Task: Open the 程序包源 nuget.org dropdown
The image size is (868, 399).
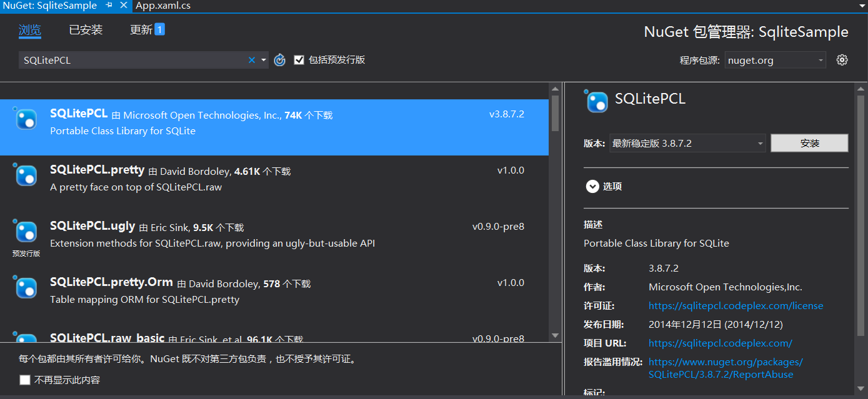Action: pyautogui.click(x=776, y=61)
